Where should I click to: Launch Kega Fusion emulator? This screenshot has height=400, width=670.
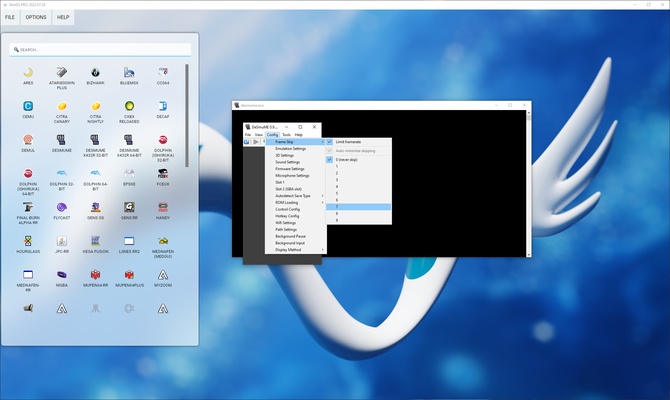(95, 241)
